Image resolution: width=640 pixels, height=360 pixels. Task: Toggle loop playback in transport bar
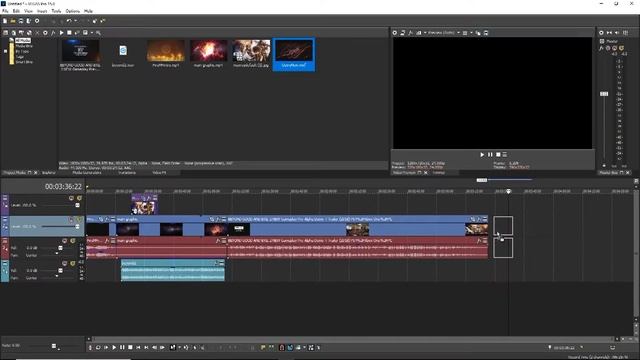point(98,347)
